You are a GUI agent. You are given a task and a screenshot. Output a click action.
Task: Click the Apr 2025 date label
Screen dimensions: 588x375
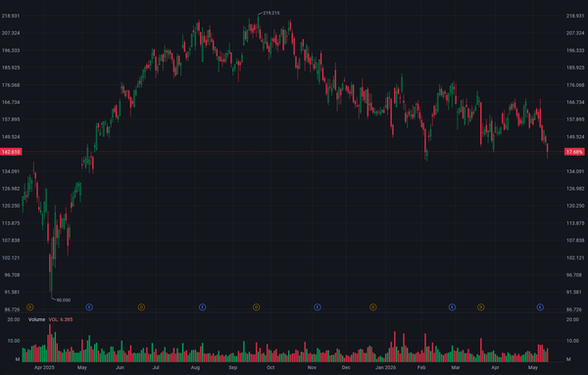point(44,367)
